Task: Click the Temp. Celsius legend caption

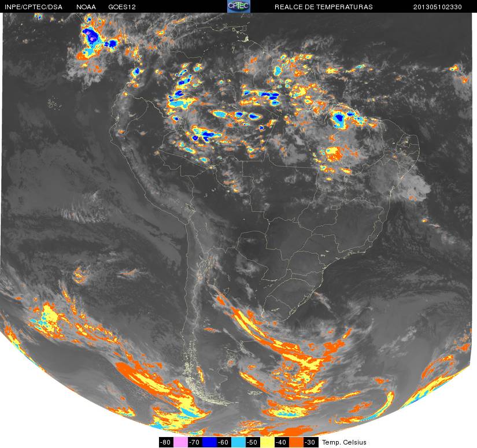Action: tap(344, 442)
